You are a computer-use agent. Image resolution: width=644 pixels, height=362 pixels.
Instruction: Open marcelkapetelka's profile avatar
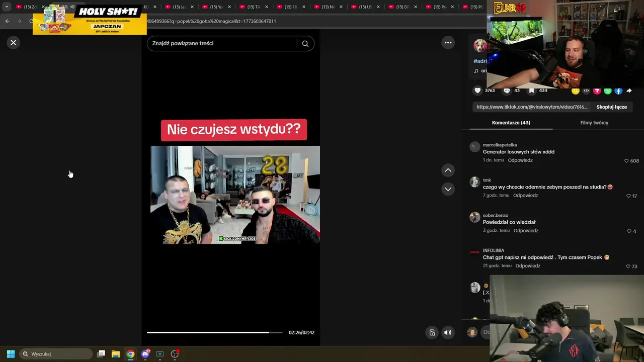tap(475, 147)
